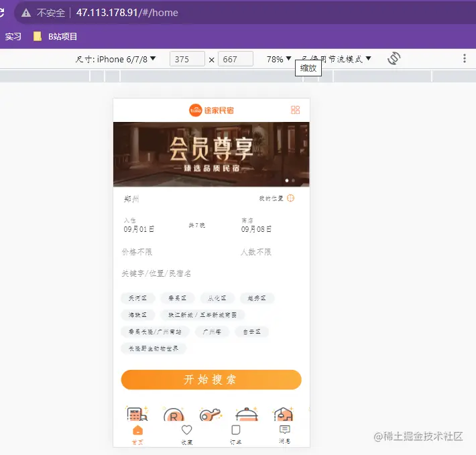Click 我的位置 my location text
This screenshot has height=455, width=476.
(271, 198)
